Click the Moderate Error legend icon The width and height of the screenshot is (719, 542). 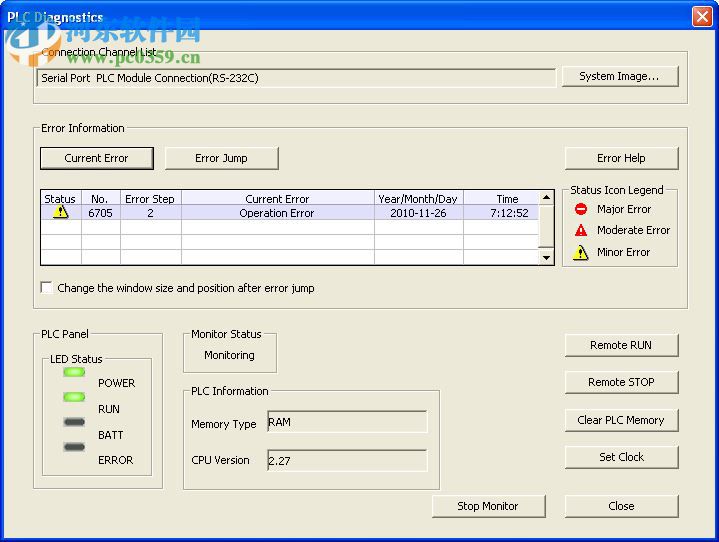click(581, 231)
